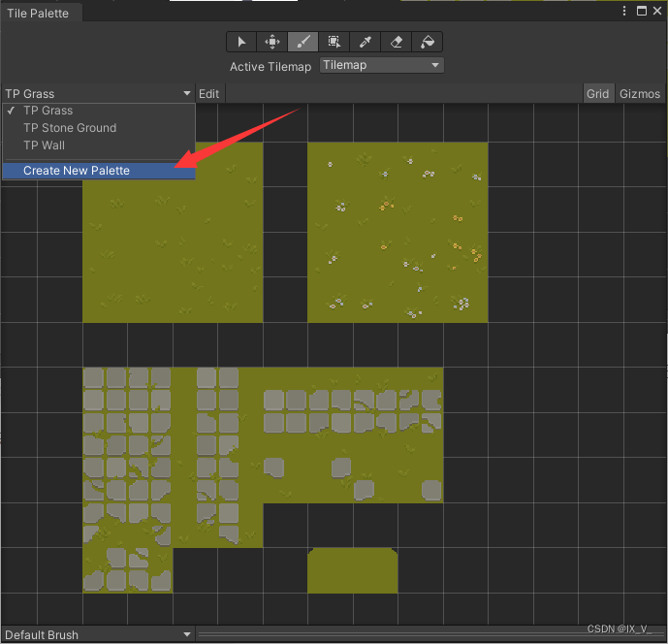The height and width of the screenshot is (644, 668).
Task: Choose the Move selection tool
Action: pyautogui.click(x=271, y=42)
